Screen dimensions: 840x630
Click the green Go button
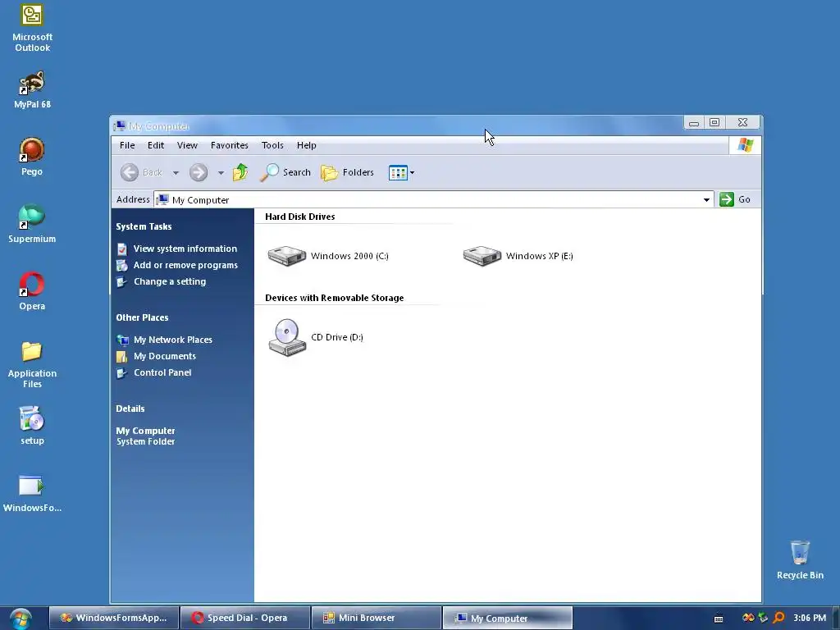click(735, 199)
